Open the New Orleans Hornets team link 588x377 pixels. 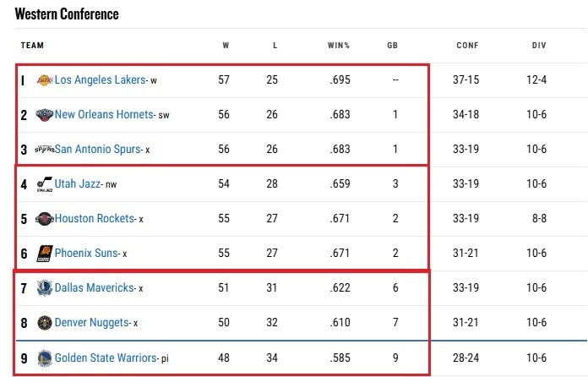click(104, 114)
